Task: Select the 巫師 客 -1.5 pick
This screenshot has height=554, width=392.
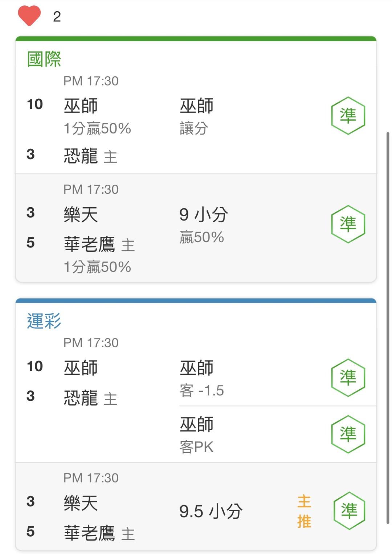Action: tap(202, 378)
